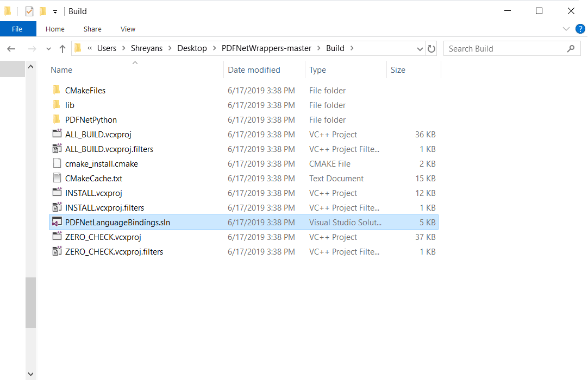Select the ALL_BUILD.vcxproj file icon
Image resolution: width=588 pixels, height=380 pixels.
click(x=57, y=134)
